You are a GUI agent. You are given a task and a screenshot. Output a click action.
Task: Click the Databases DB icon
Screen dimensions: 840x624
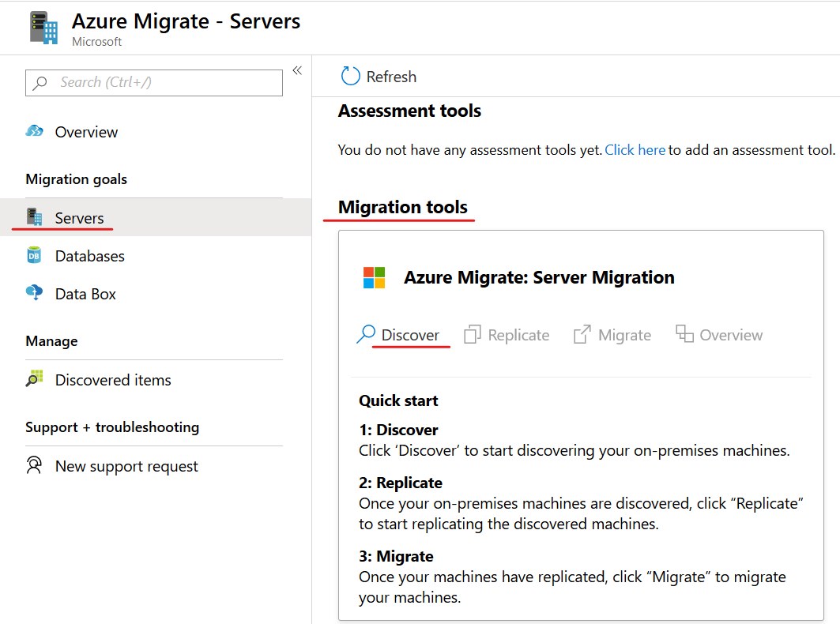34,255
